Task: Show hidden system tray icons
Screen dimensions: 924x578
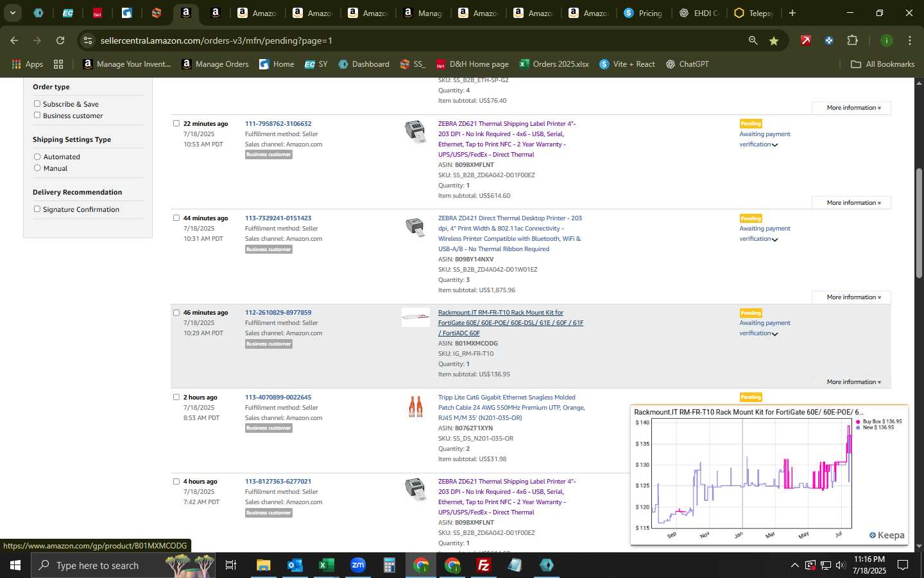Action: click(x=794, y=565)
